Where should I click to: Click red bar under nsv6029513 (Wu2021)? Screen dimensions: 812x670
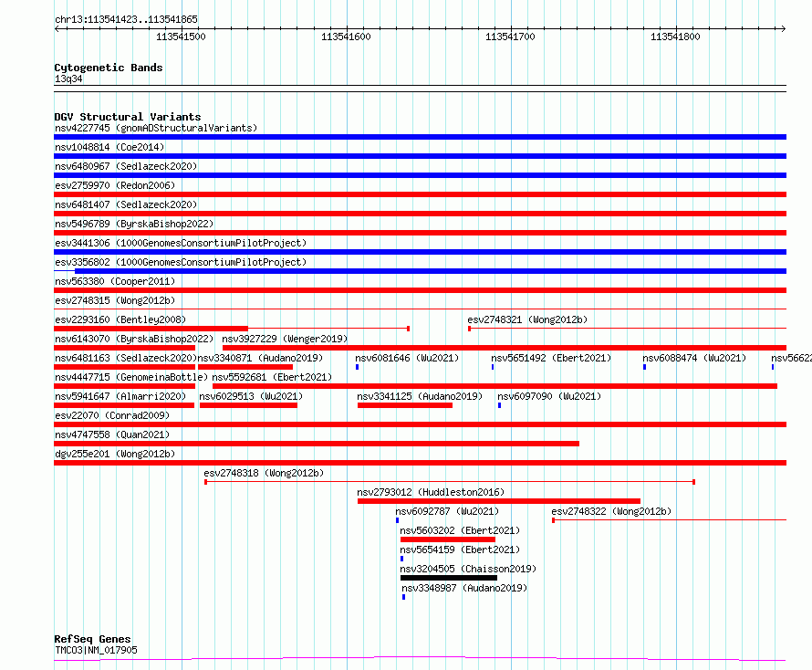tap(248, 405)
